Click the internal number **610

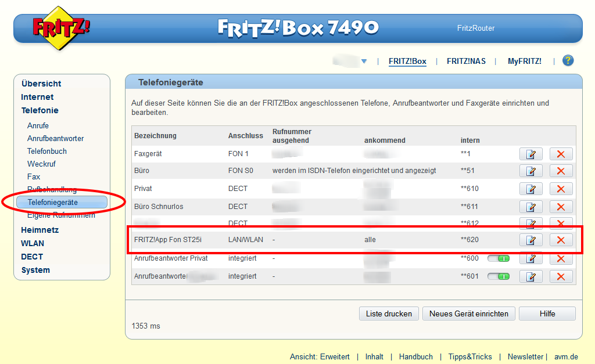click(x=469, y=189)
